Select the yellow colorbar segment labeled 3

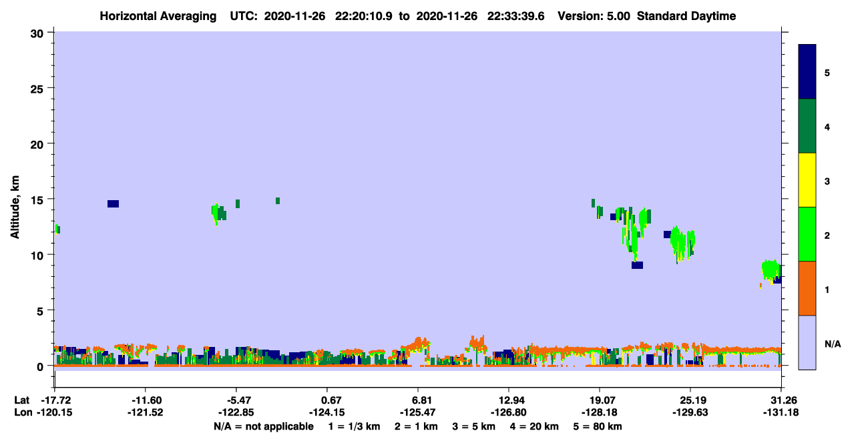(x=807, y=180)
